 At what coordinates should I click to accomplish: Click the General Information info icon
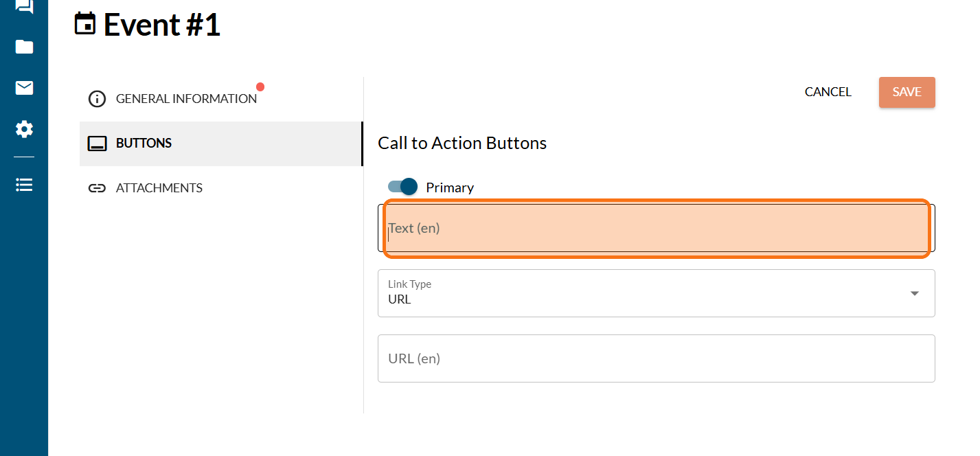pyautogui.click(x=98, y=99)
